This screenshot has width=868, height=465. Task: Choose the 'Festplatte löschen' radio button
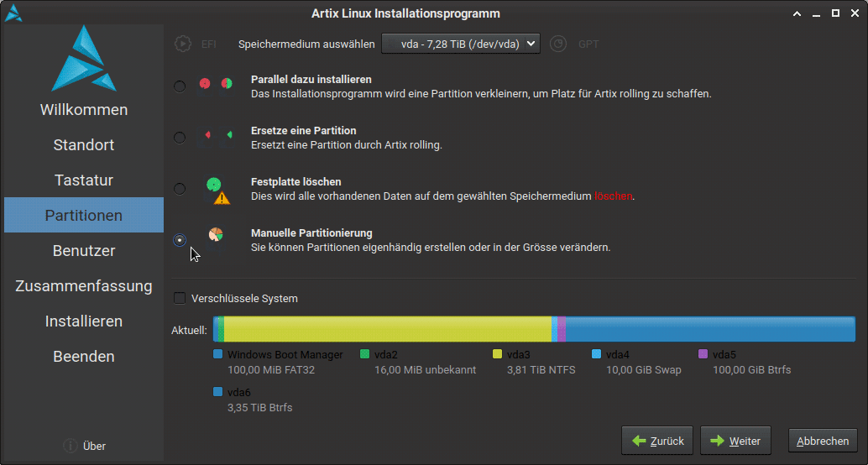click(x=180, y=188)
